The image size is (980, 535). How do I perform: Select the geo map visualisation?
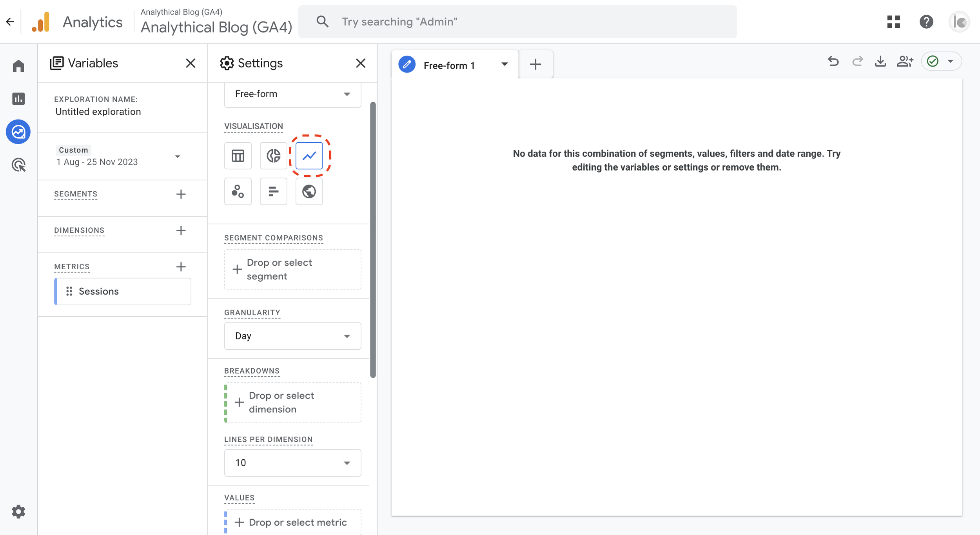tap(309, 191)
